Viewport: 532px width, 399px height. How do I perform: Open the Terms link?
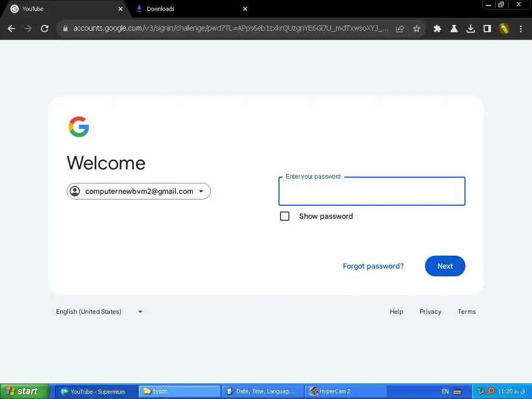[467, 312]
